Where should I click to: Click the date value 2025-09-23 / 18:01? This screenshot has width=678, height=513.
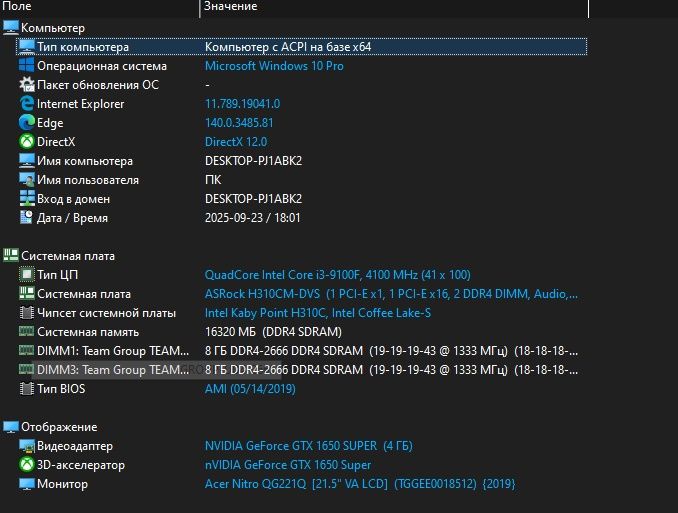click(x=253, y=218)
